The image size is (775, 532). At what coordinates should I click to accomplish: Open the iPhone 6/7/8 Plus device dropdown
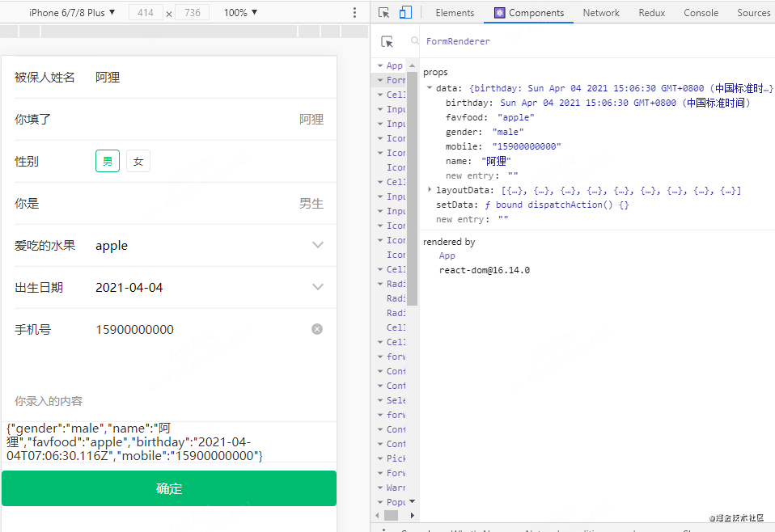[72, 13]
